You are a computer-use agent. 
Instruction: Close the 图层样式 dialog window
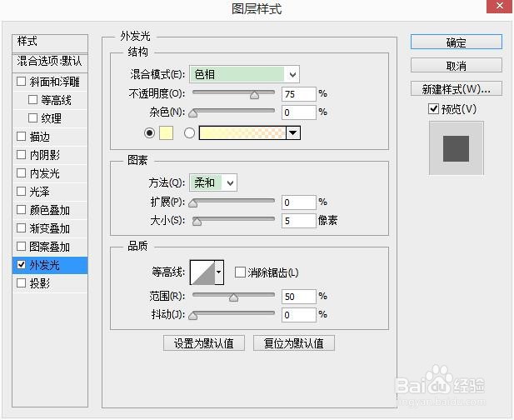point(499,6)
